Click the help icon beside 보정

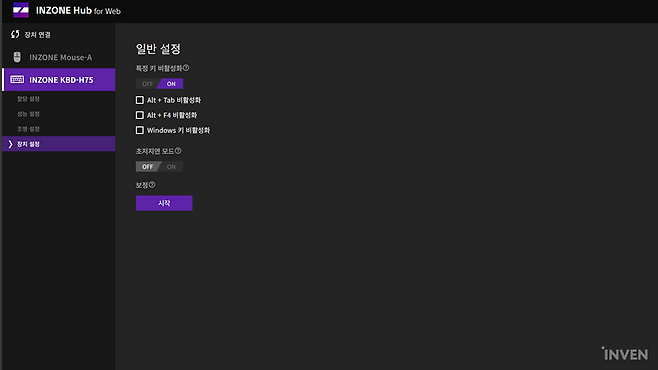click(152, 185)
